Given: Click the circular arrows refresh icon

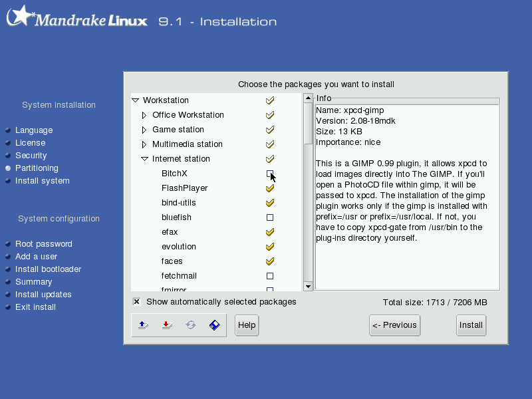Looking at the screenshot, I should click(x=191, y=325).
